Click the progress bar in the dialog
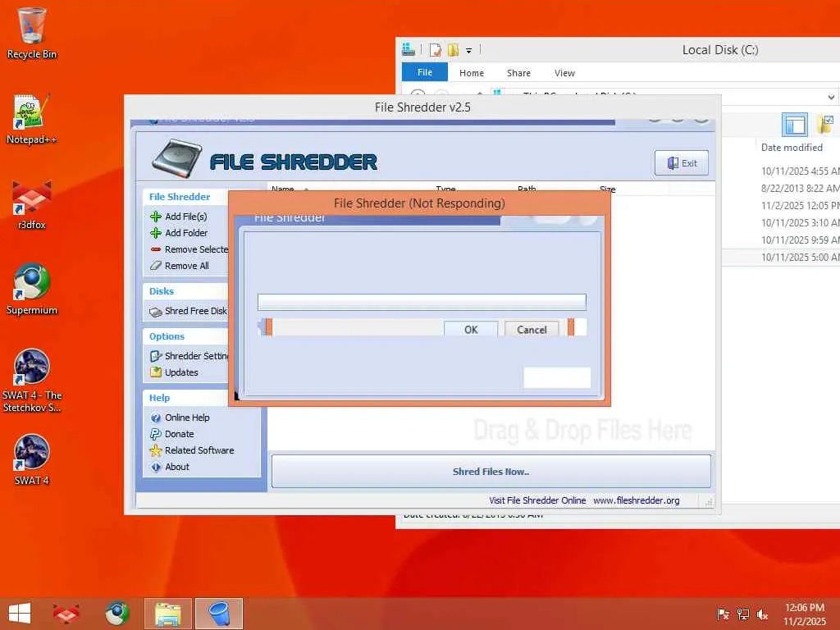Image resolution: width=840 pixels, height=630 pixels. click(422, 302)
